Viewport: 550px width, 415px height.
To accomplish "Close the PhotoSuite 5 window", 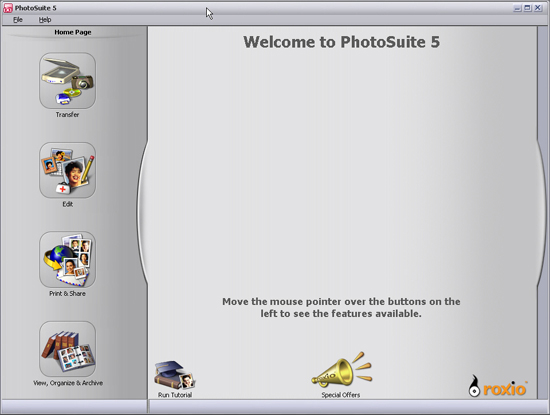I will coord(538,8).
